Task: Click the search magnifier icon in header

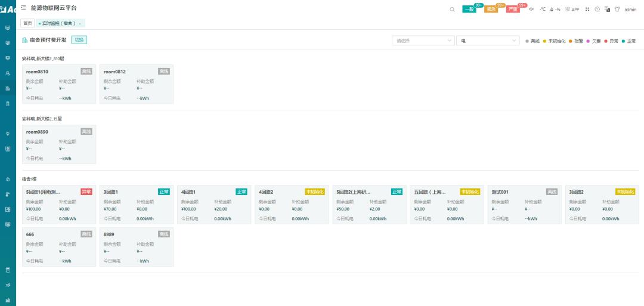Action: 452,10
